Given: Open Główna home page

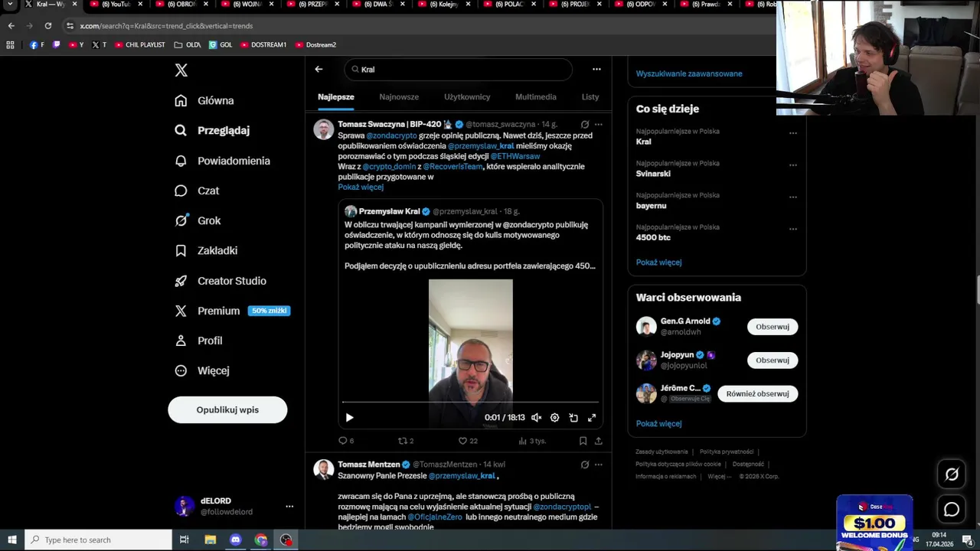Looking at the screenshot, I should [x=204, y=100].
